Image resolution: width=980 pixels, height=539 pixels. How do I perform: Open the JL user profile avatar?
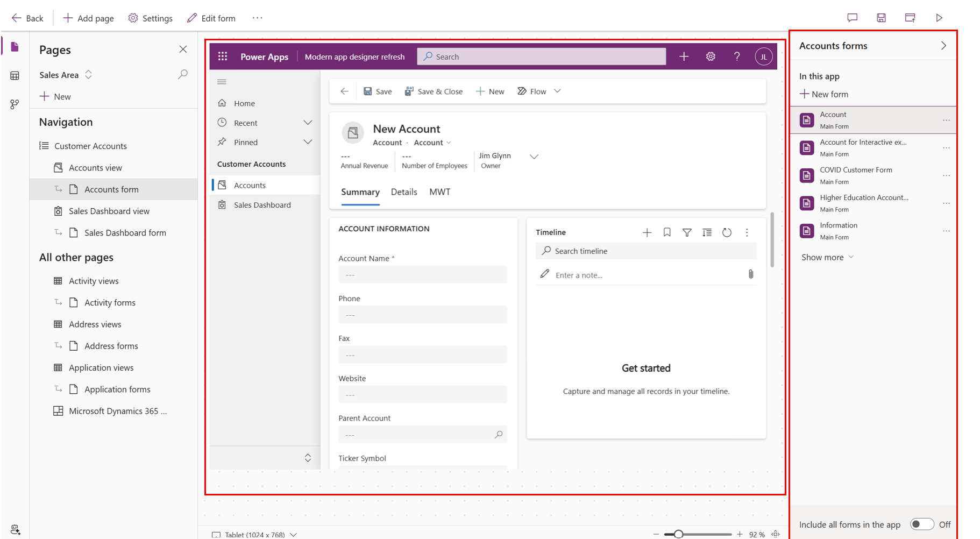[x=764, y=56]
